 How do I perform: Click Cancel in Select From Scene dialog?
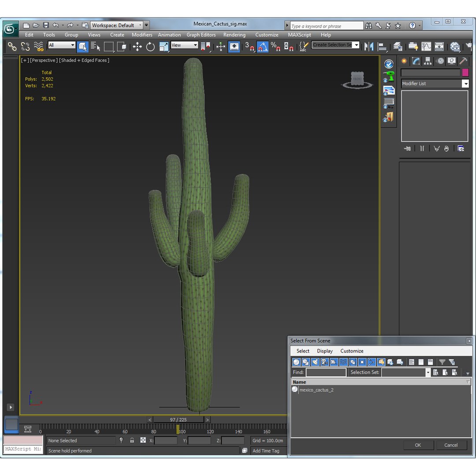[x=451, y=445]
